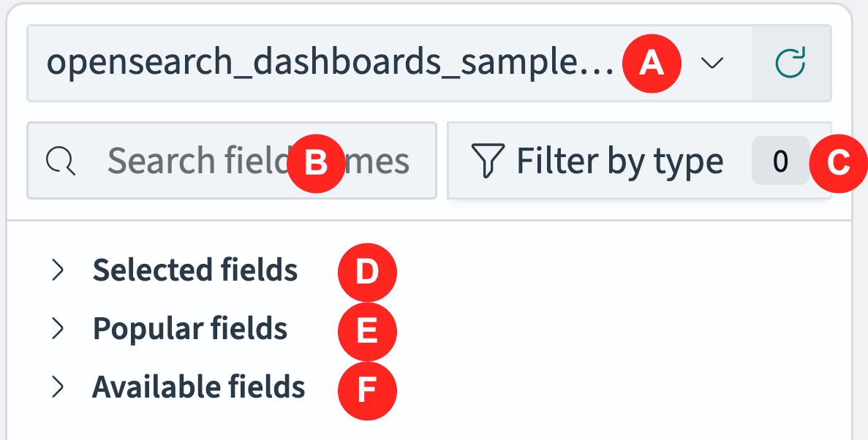The image size is (868, 440).
Task: Toggle the Selected fields section open
Action: [195, 270]
